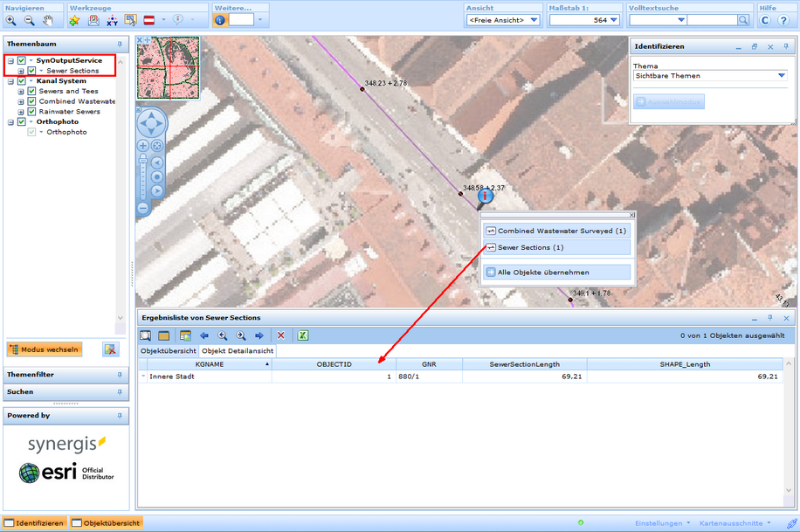Click the XY coordinates tool icon
800x532 pixels.
(112, 20)
